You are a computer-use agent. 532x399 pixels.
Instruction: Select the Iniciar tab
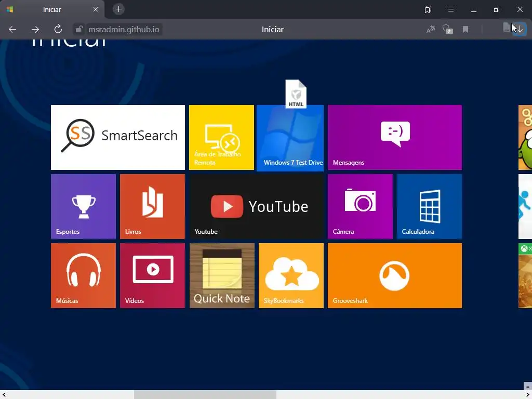52,9
